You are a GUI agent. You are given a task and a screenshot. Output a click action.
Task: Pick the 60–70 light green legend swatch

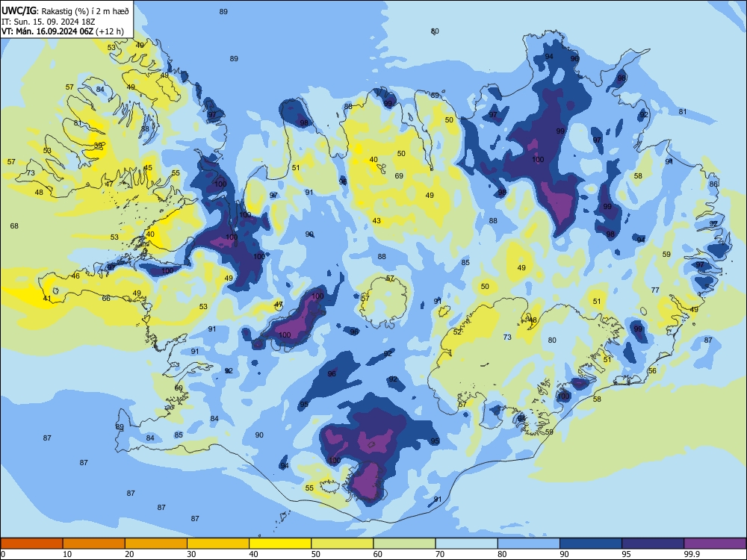click(404, 544)
